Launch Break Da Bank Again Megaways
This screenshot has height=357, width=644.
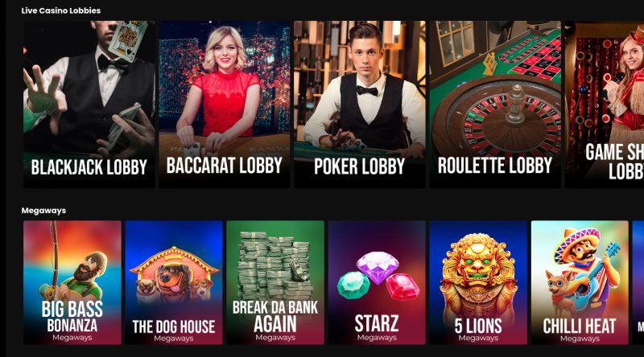tap(275, 283)
